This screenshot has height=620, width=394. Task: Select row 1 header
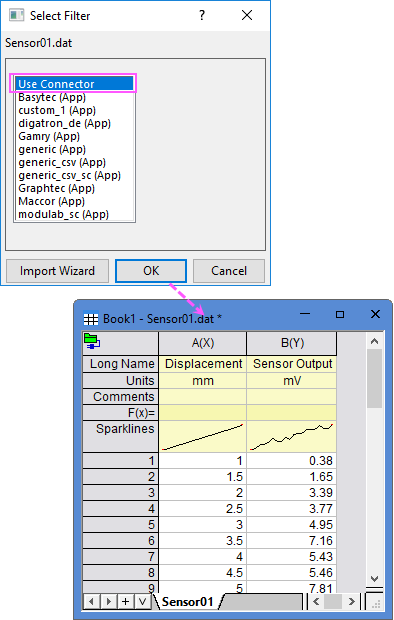(121, 461)
